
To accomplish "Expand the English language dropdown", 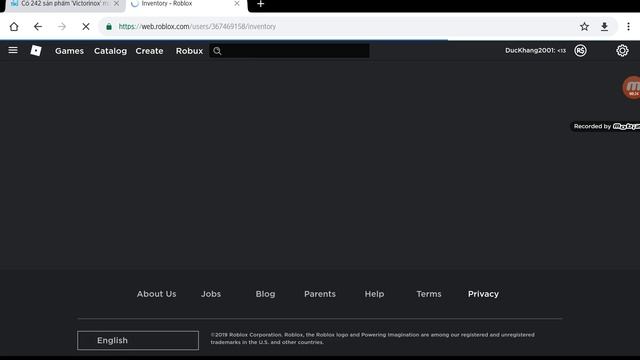I will click(x=138, y=340).
